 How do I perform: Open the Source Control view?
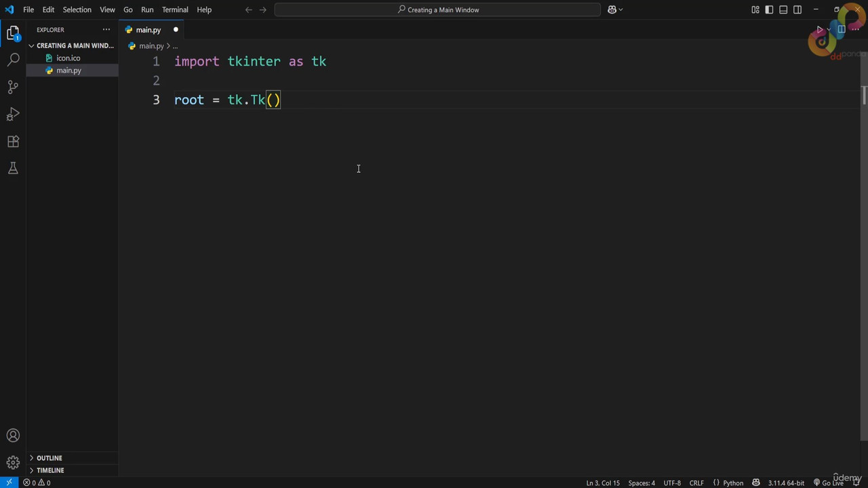13,87
